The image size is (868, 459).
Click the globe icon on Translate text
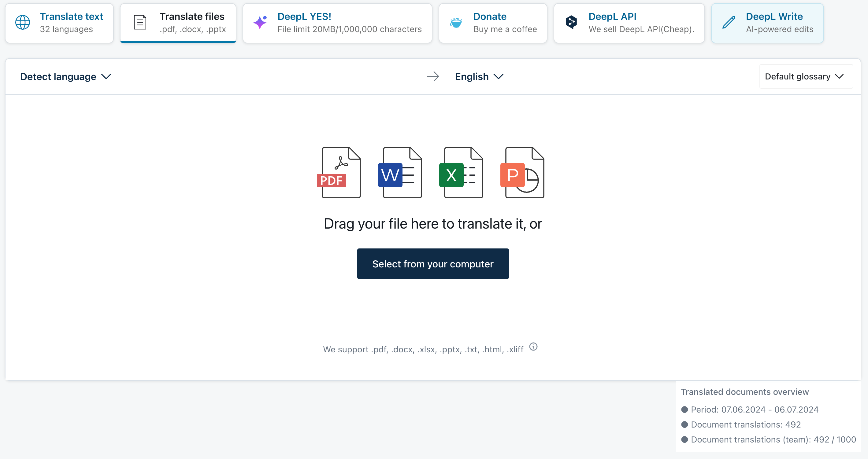[23, 23]
